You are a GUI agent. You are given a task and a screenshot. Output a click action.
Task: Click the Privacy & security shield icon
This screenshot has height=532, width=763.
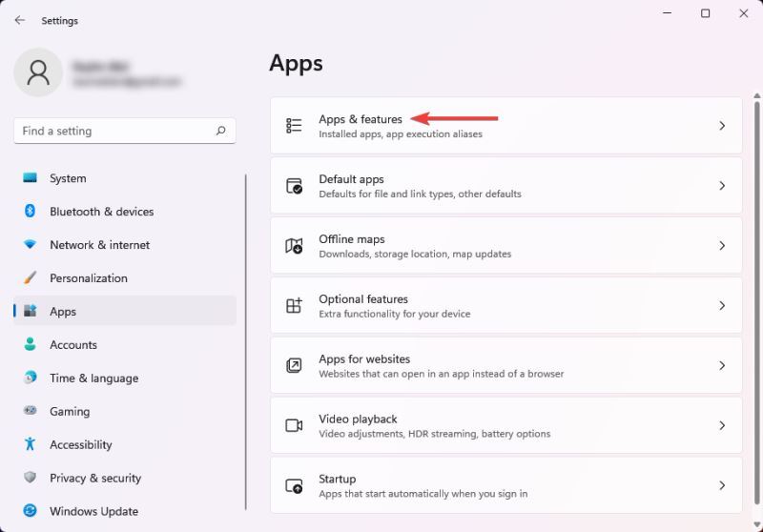[x=30, y=478]
